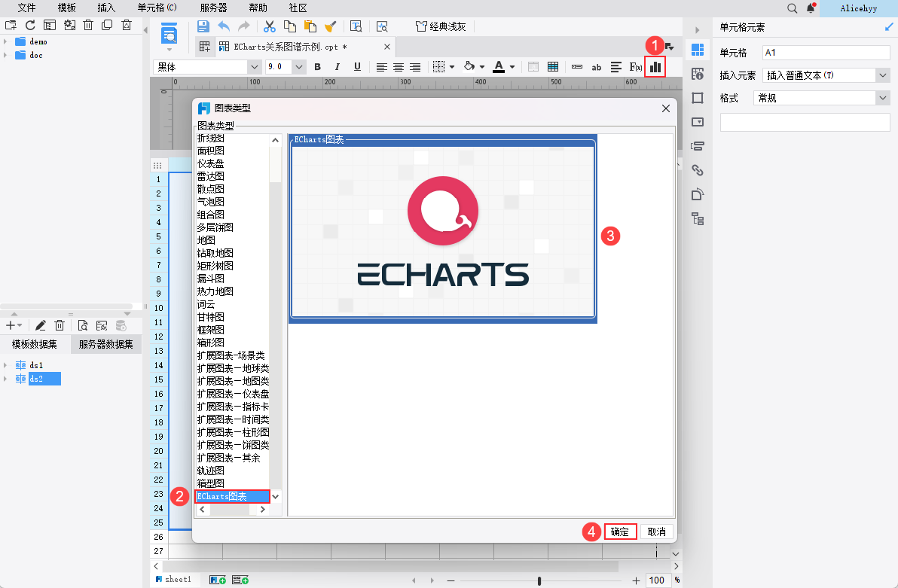This screenshot has width=898, height=588.
Task: Expand the demo folder tree node
Action: coord(6,41)
